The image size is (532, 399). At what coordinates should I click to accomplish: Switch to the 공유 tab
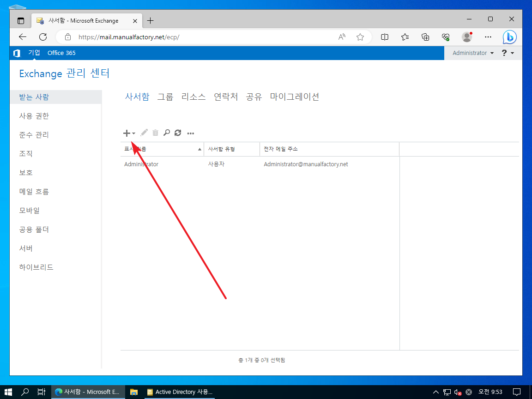(x=254, y=97)
